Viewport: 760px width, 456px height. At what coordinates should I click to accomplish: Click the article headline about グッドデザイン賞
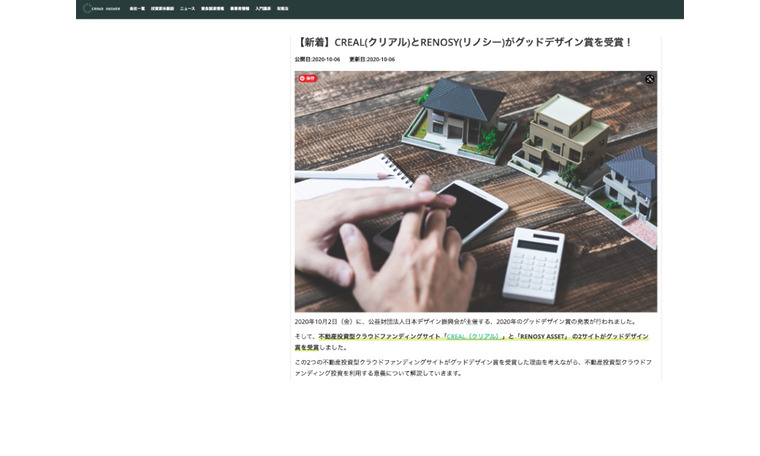465,42
